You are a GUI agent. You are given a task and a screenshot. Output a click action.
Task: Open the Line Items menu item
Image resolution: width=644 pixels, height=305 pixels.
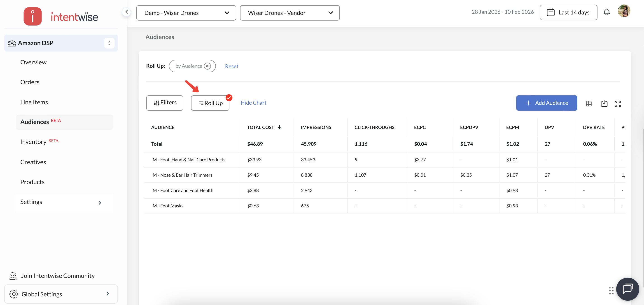coord(34,102)
